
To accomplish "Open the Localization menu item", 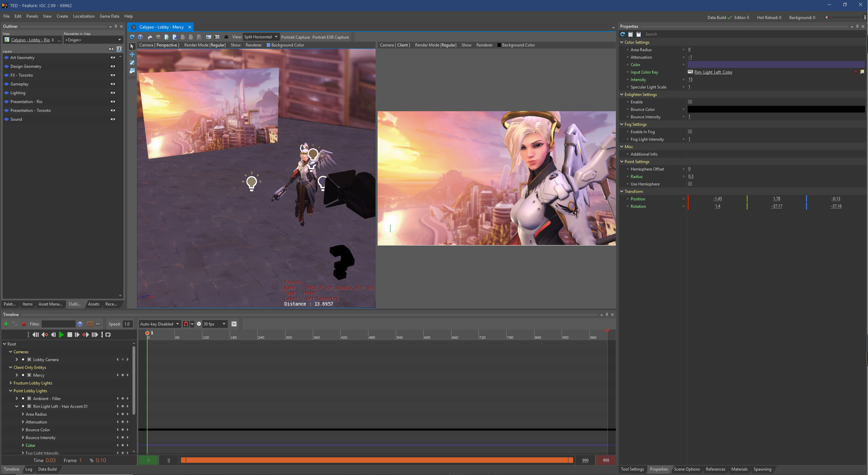I will click(x=84, y=16).
